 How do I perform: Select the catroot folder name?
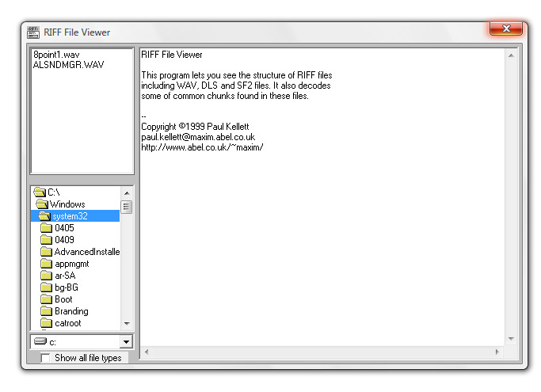pos(68,323)
